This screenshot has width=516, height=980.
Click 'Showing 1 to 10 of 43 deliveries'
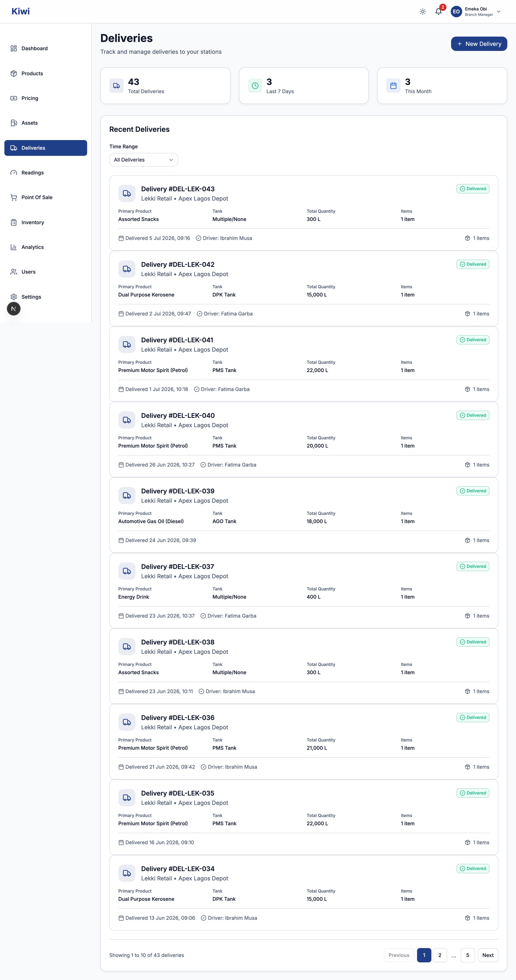click(147, 955)
